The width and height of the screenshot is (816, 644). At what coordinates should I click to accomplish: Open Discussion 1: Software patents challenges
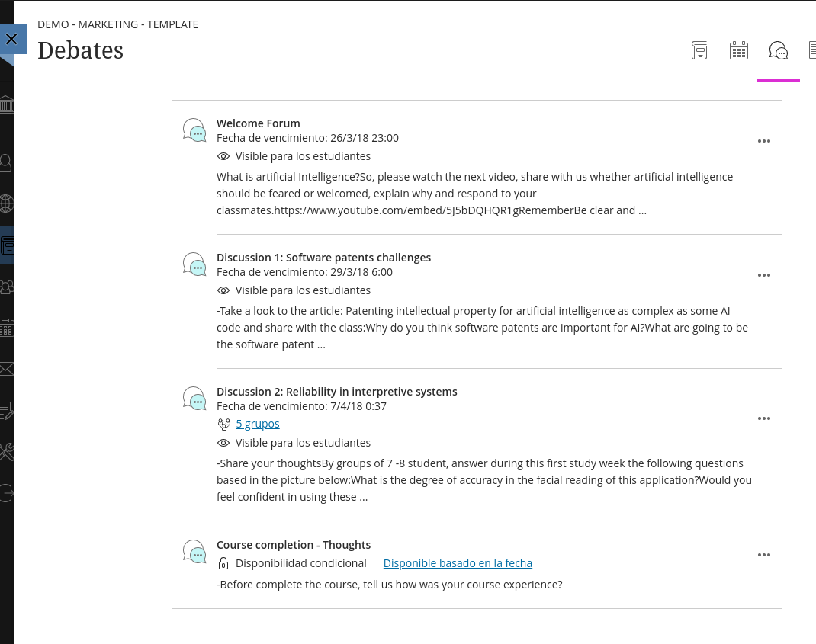click(323, 258)
